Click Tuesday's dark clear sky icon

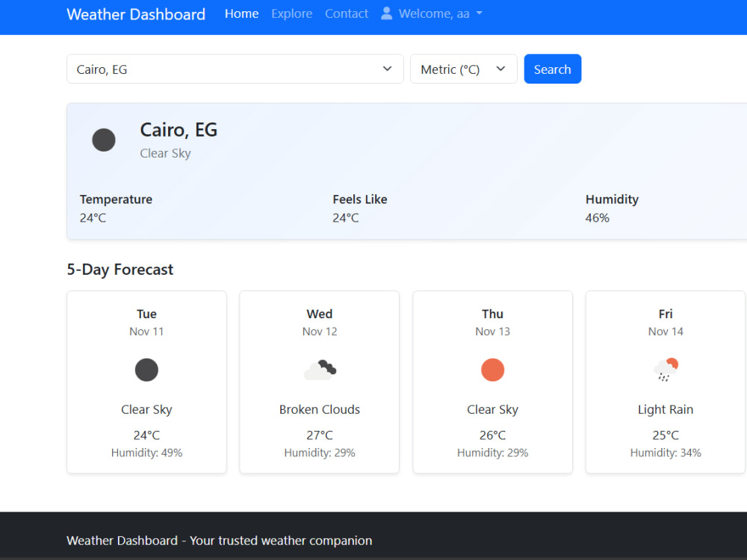pyautogui.click(x=146, y=370)
